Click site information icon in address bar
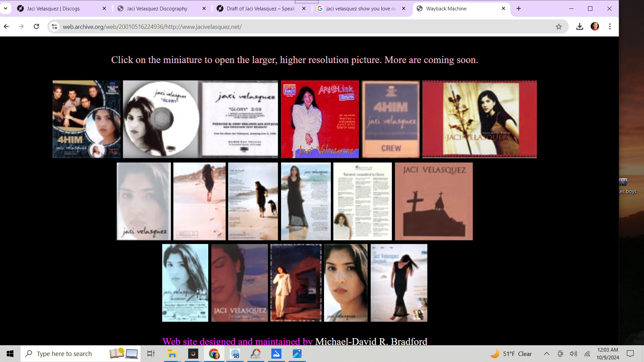 54,26
